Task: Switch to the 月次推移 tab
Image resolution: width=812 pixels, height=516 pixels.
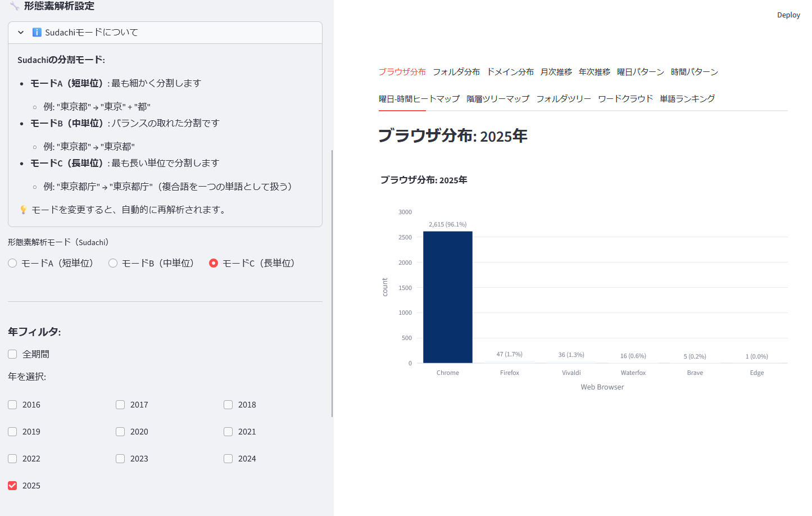Action: (x=556, y=71)
